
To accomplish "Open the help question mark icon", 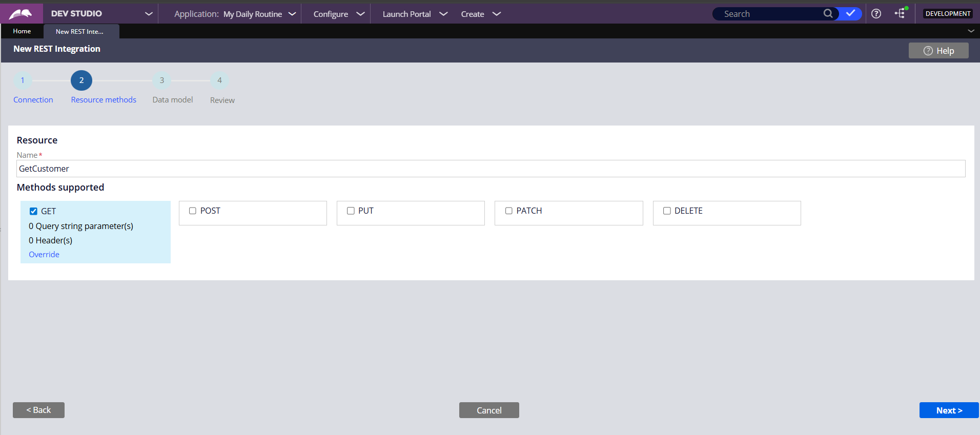I will pyautogui.click(x=876, y=14).
